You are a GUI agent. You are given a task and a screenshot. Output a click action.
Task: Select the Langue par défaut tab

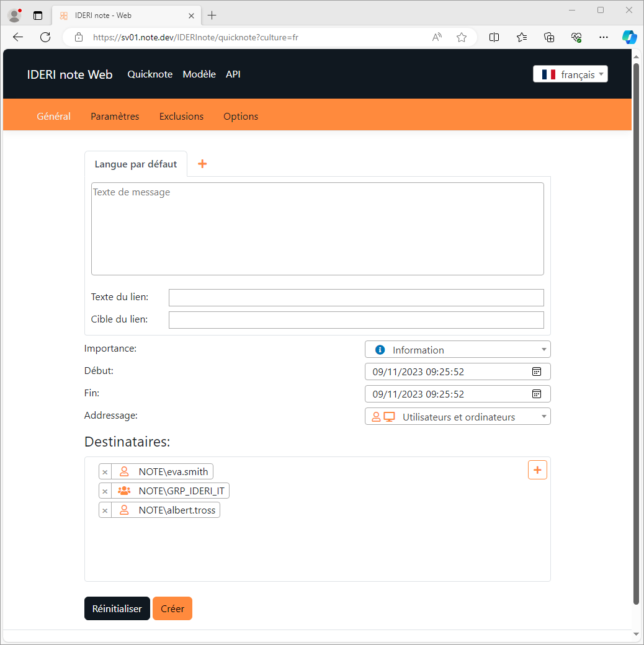pyautogui.click(x=136, y=164)
